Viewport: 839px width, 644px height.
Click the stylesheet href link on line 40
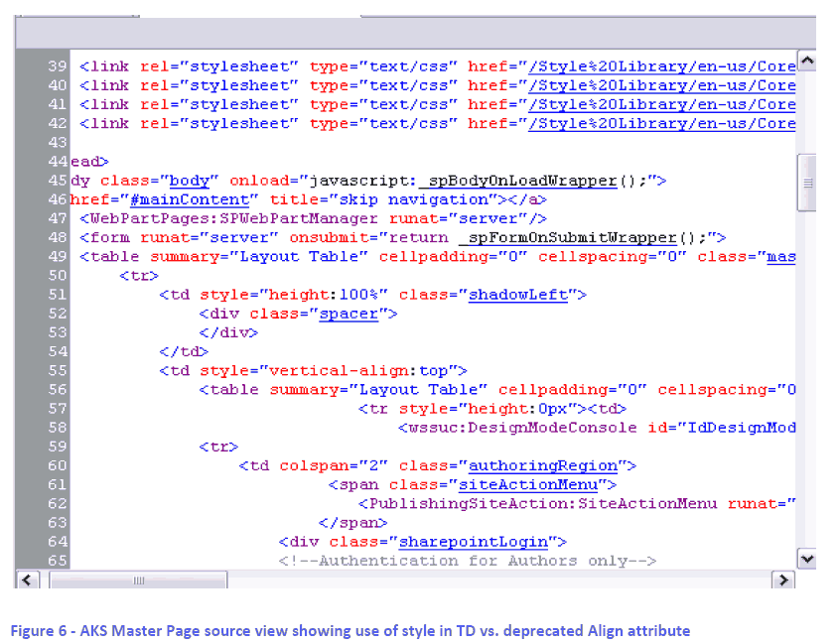(662, 86)
